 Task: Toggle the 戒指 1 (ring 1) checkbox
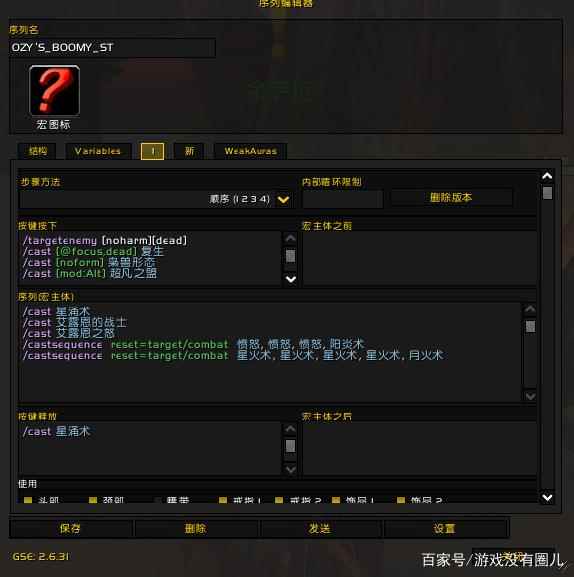223,500
